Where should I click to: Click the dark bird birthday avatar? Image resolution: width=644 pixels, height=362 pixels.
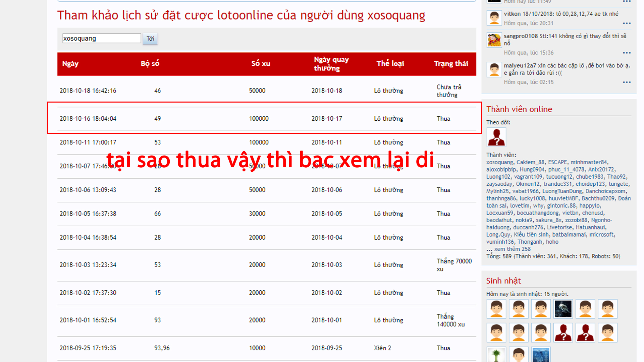click(563, 309)
